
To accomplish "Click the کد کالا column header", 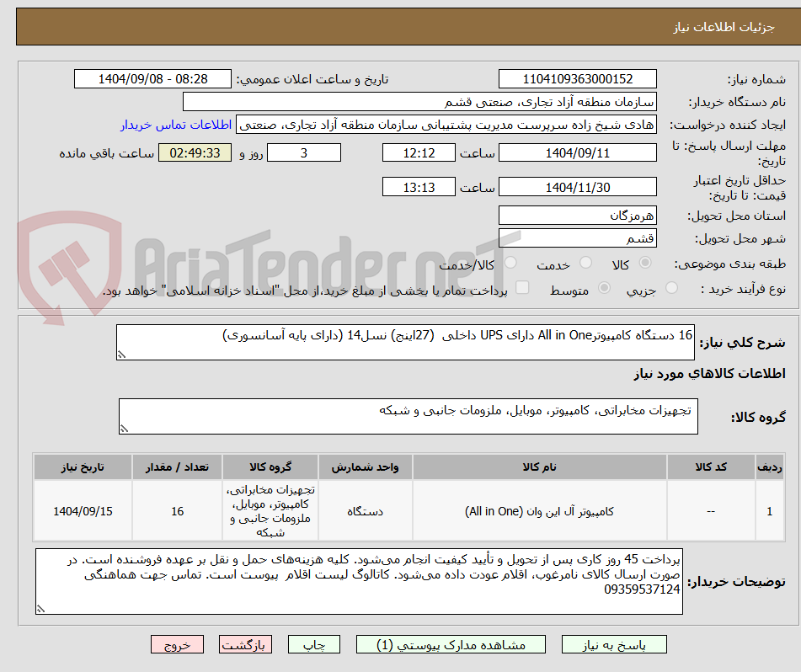I will pyautogui.click(x=711, y=467).
